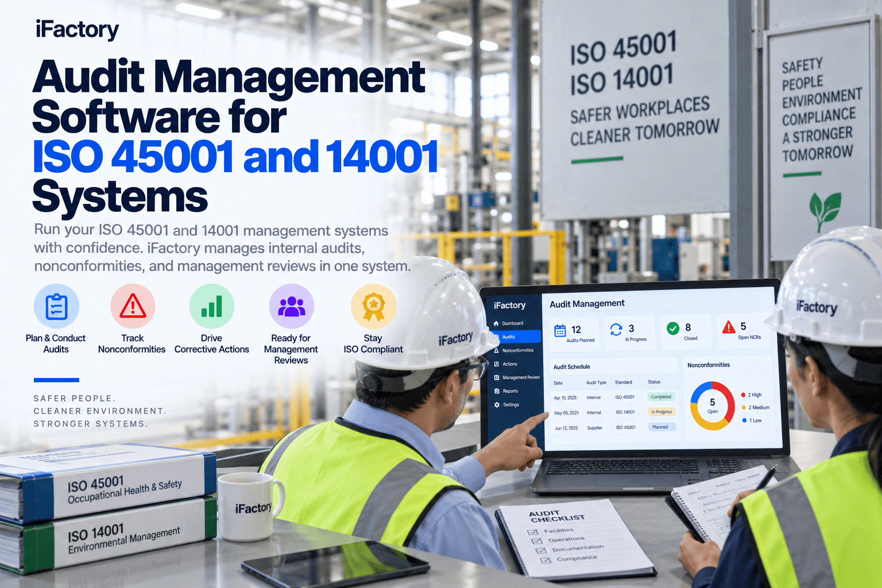
Task: Open the Nonconformities sidebar menu item
Action: (x=514, y=350)
